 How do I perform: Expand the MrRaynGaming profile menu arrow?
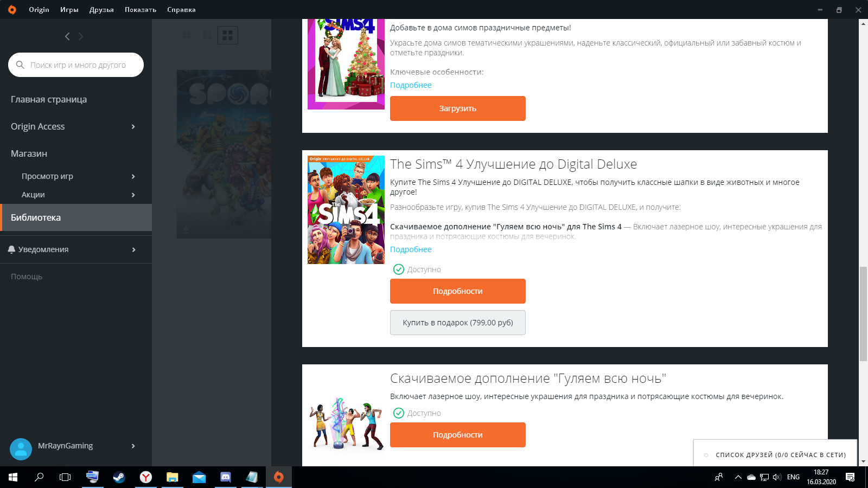tap(133, 446)
